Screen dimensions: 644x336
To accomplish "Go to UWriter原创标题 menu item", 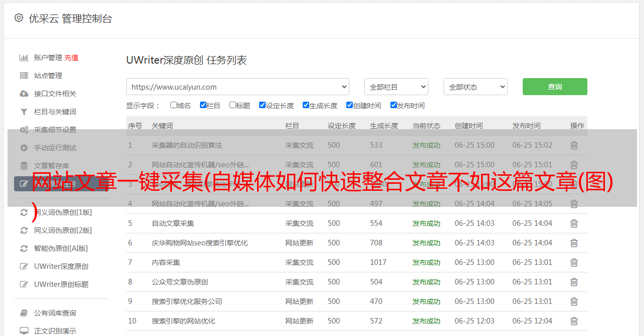I will point(61,284).
